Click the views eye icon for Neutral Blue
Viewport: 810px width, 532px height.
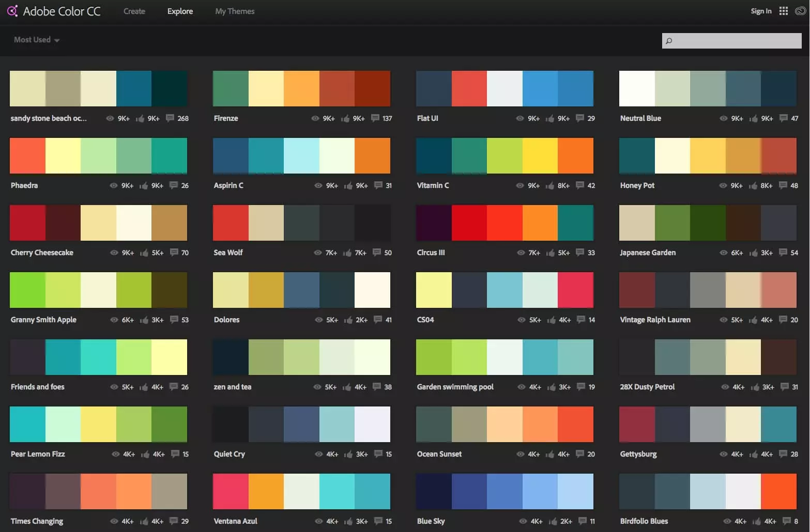[x=724, y=119]
